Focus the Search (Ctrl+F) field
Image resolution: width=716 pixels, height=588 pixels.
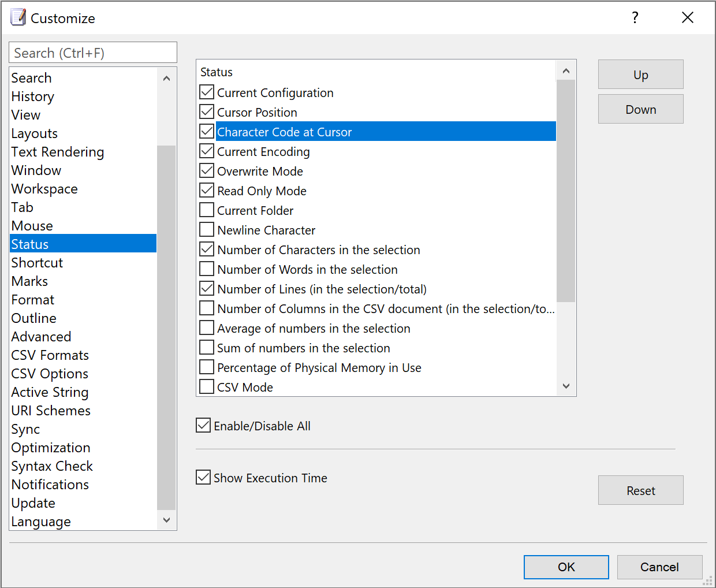tap(93, 53)
